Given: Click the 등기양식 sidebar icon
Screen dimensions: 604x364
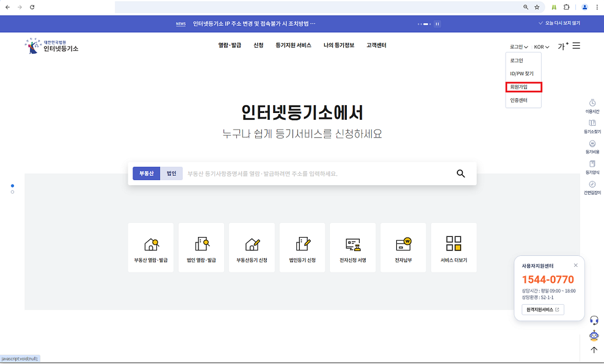Looking at the screenshot, I should tap(592, 167).
